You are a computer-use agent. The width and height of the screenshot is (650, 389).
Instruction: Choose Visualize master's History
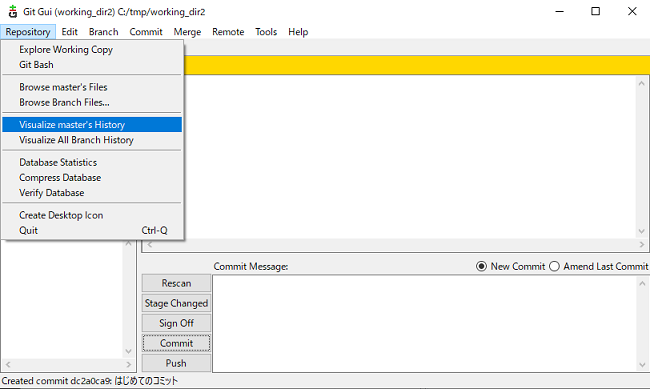click(92, 124)
